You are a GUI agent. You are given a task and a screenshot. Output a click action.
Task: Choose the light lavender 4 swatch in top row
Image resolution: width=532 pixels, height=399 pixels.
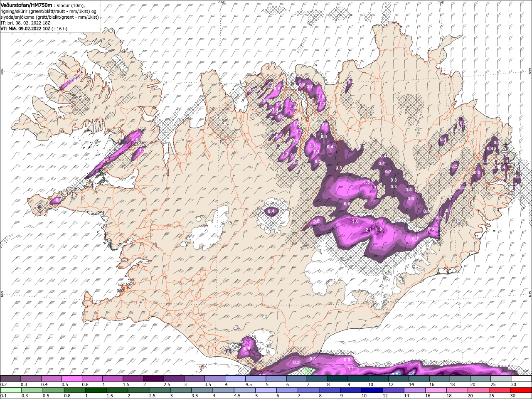click(x=235, y=379)
